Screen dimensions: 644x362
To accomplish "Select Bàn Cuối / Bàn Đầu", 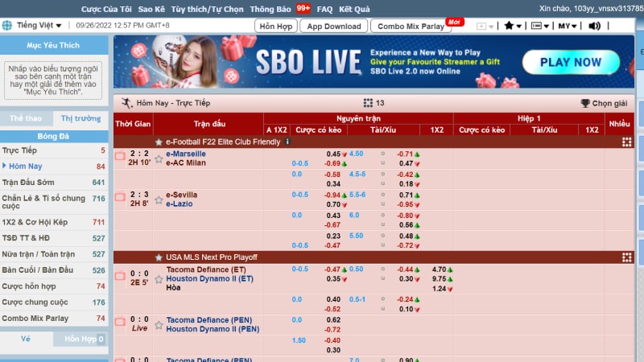I will [x=54, y=270].
